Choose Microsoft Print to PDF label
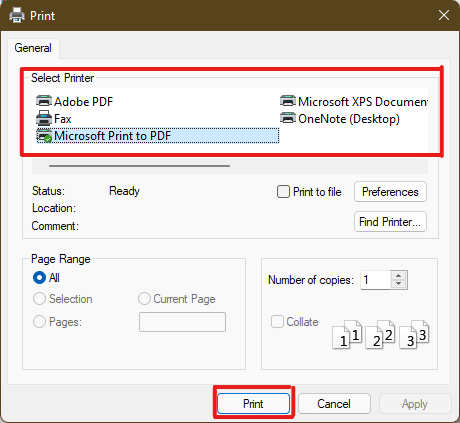This screenshot has width=460, height=423. 113,136
